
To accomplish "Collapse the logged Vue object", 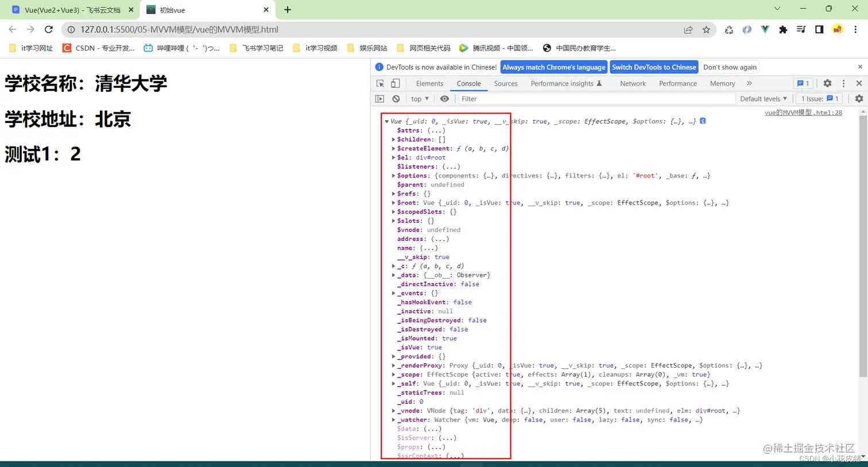I will [x=387, y=122].
